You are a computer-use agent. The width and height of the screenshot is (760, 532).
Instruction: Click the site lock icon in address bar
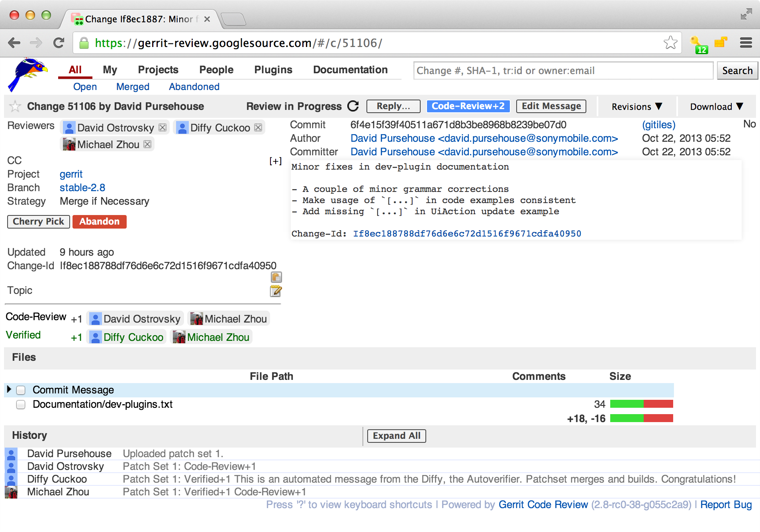(84, 43)
